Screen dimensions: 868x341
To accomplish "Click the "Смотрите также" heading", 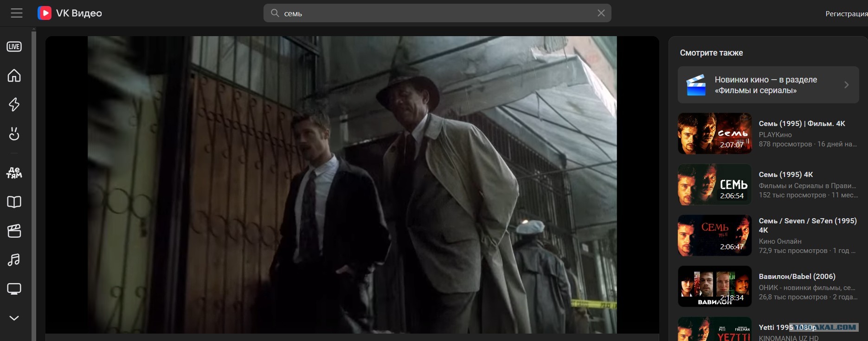I will [711, 53].
